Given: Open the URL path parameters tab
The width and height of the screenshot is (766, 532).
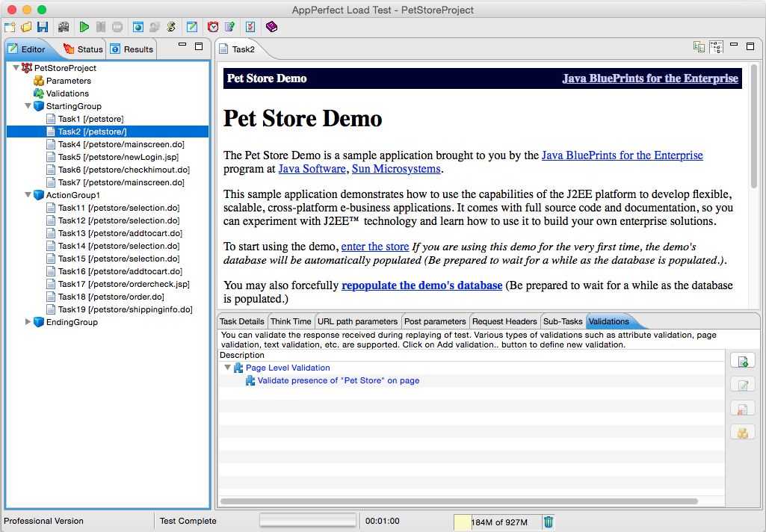Looking at the screenshot, I should (x=358, y=321).
